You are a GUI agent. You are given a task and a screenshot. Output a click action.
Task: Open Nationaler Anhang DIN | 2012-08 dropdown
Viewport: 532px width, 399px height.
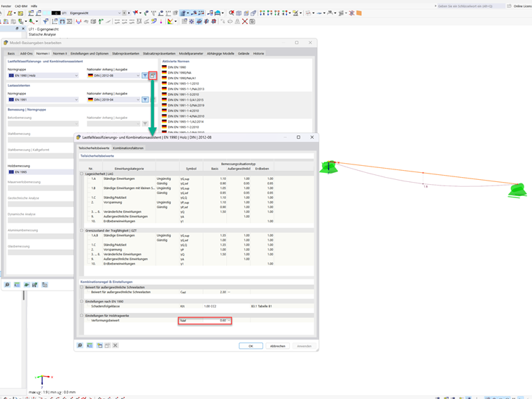click(x=113, y=76)
